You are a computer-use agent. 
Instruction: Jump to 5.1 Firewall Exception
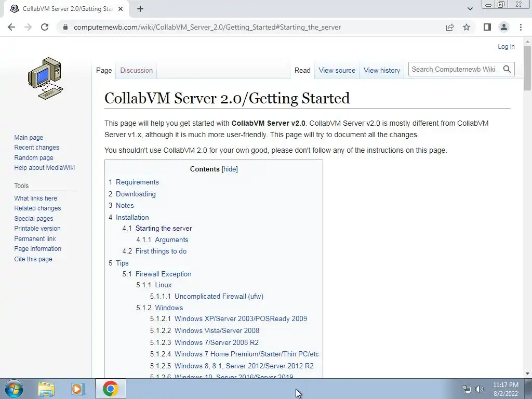[x=157, y=274]
